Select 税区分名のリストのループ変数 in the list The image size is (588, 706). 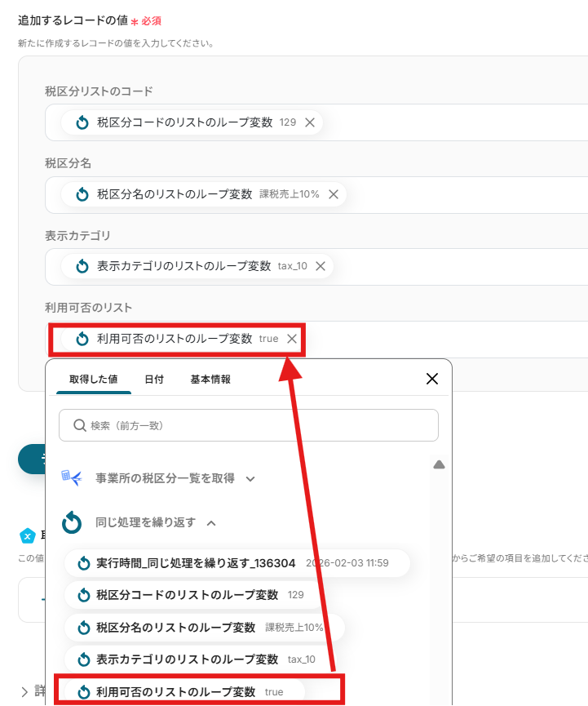205,628
